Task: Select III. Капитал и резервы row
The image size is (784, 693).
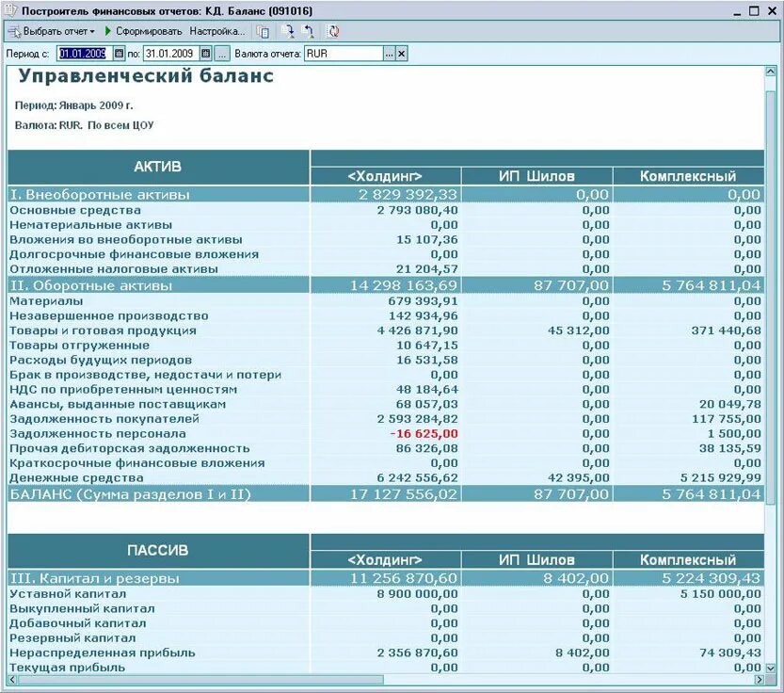Action: click(386, 578)
